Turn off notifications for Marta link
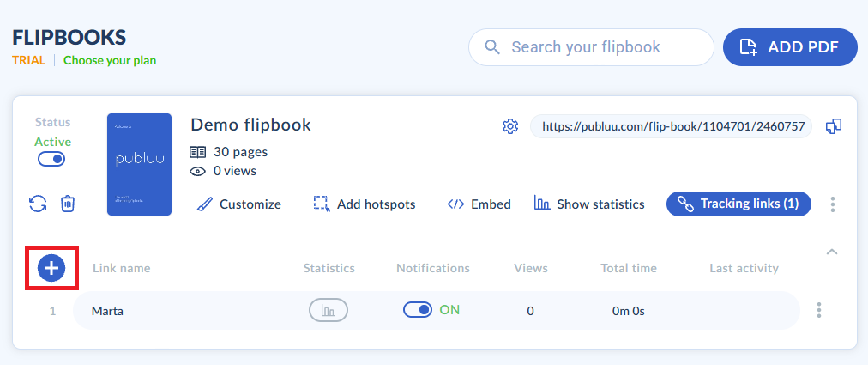The width and height of the screenshot is (868, 365). pyautogui.click(x=418, y=309)
